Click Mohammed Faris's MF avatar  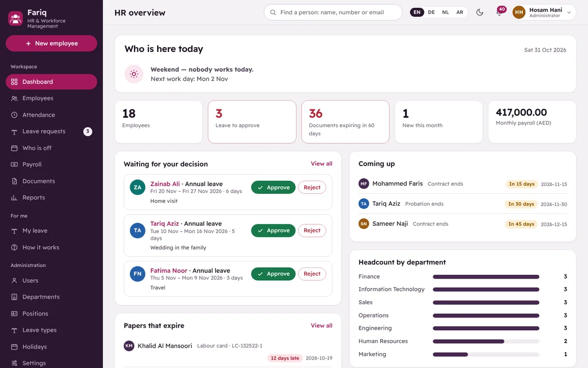(x=364, y=184)
